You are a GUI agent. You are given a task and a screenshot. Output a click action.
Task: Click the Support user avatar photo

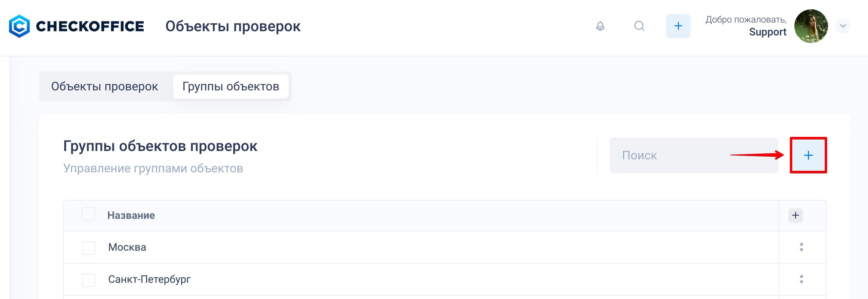[811, 26]
